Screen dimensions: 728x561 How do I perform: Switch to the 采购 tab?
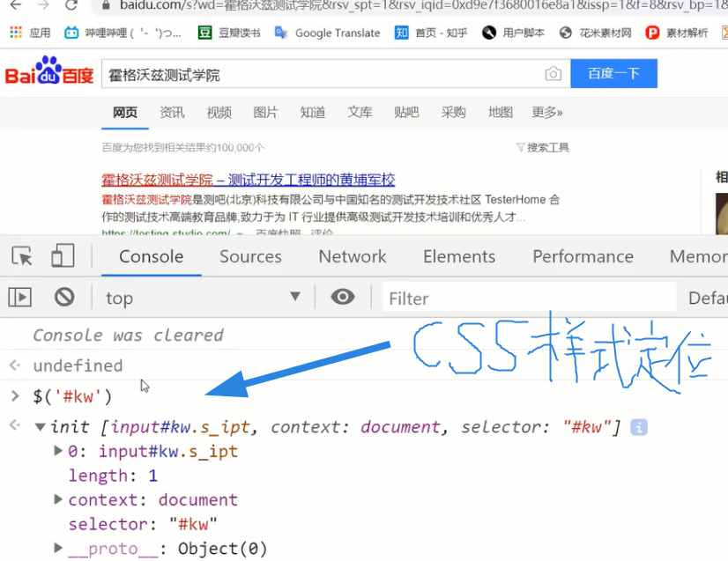[453, 113]
